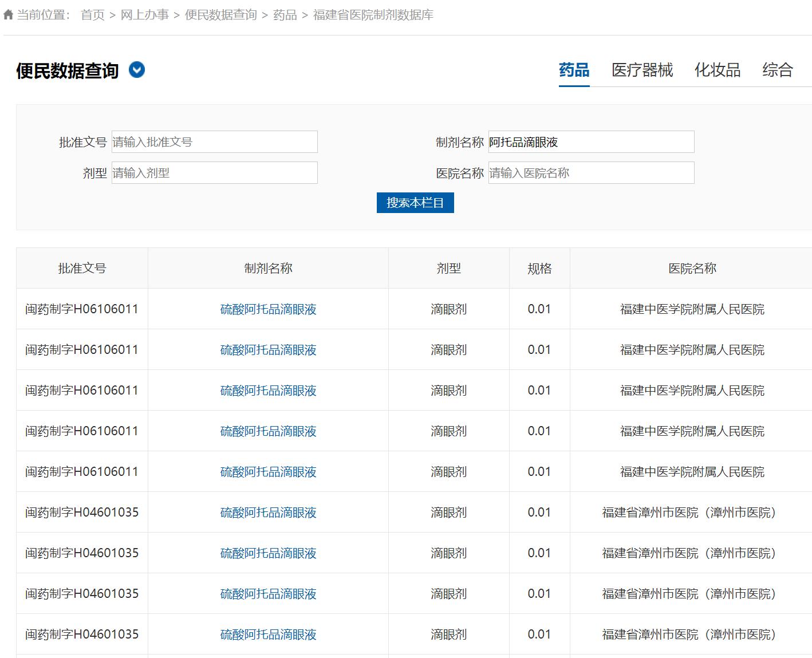Click the blue chevron beside 便民数据查询
The image size is (812, 658).
pos(136,70)
